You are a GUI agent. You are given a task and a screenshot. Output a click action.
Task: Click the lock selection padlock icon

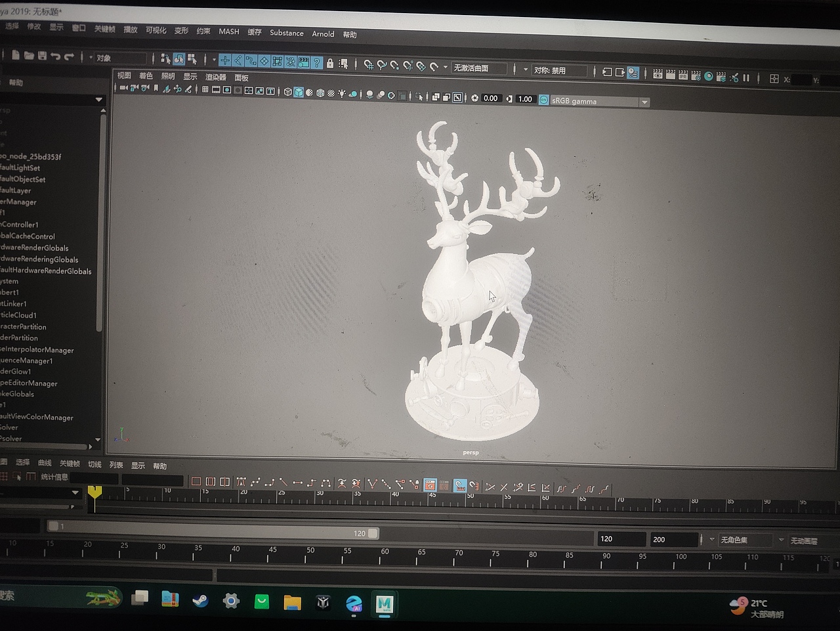pos(330,63)
